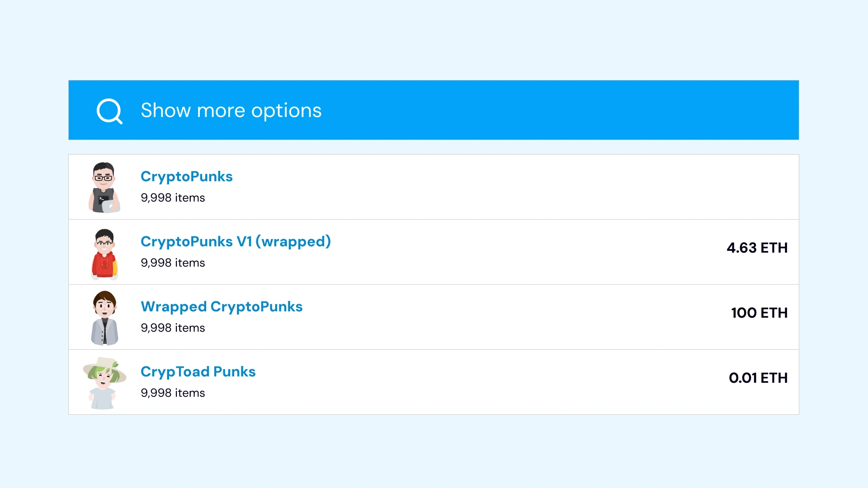This screenshot has width=868, height=488.
Task: Click the gray suit Wrapped CryptoPunks avatar
Action: click(104, 318)
